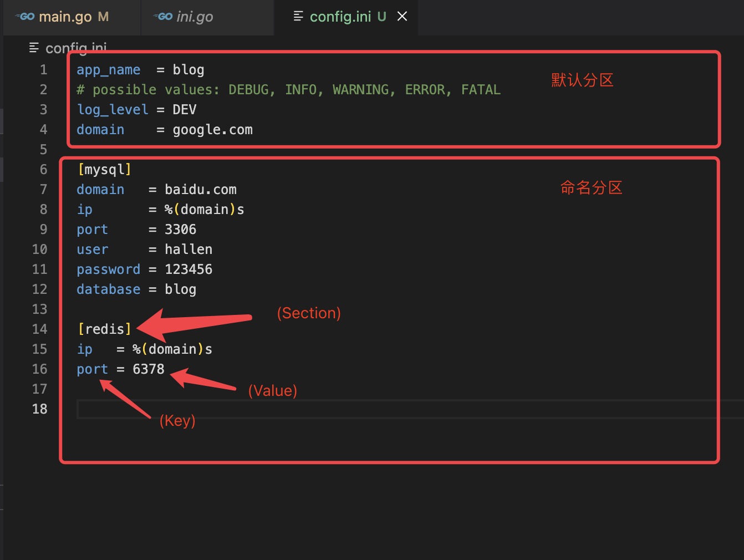The width and height of the screenshot is (744, 560).
Task: Click the breadcrumb file icon beside config.ini
Action: click(34, 48)
